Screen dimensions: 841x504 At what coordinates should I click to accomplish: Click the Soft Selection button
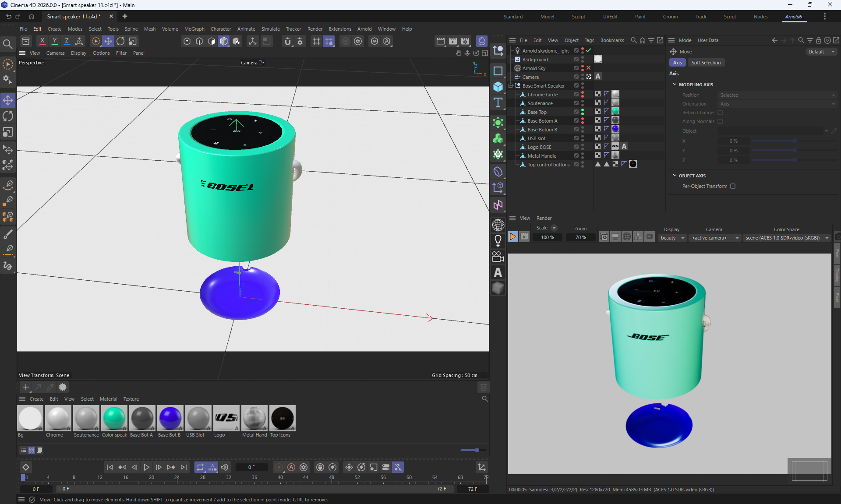(706, 63)
